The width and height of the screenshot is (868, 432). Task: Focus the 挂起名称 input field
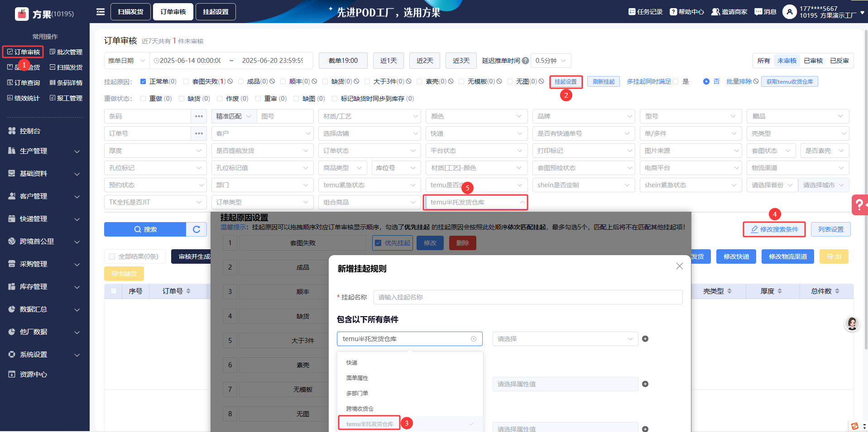[528, 297]
